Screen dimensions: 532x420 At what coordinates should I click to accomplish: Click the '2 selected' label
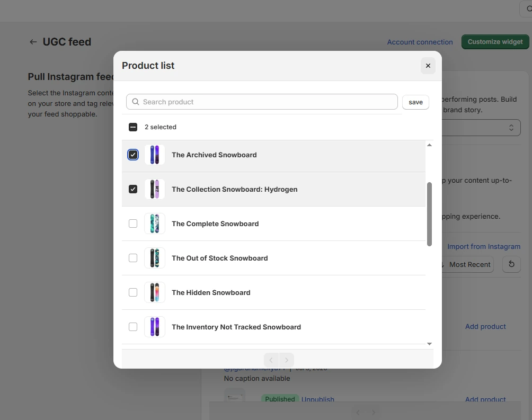[161, 127]
